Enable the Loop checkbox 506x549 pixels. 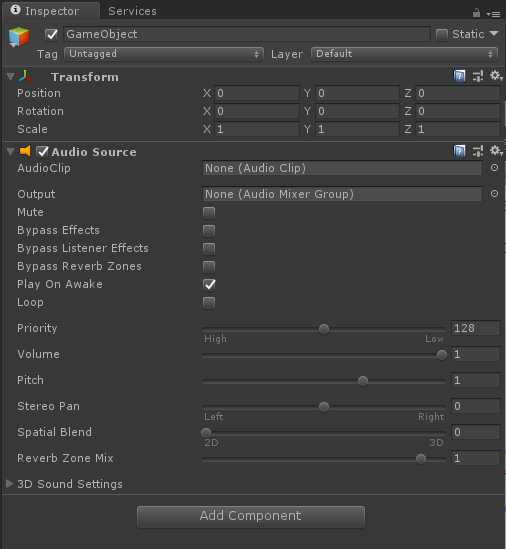coord(209,303)
